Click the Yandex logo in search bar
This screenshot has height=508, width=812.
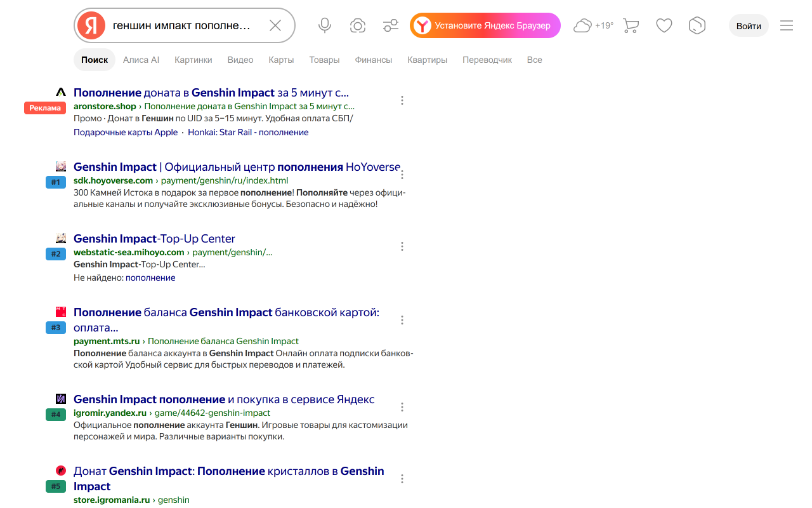click(x=91, y=25)
